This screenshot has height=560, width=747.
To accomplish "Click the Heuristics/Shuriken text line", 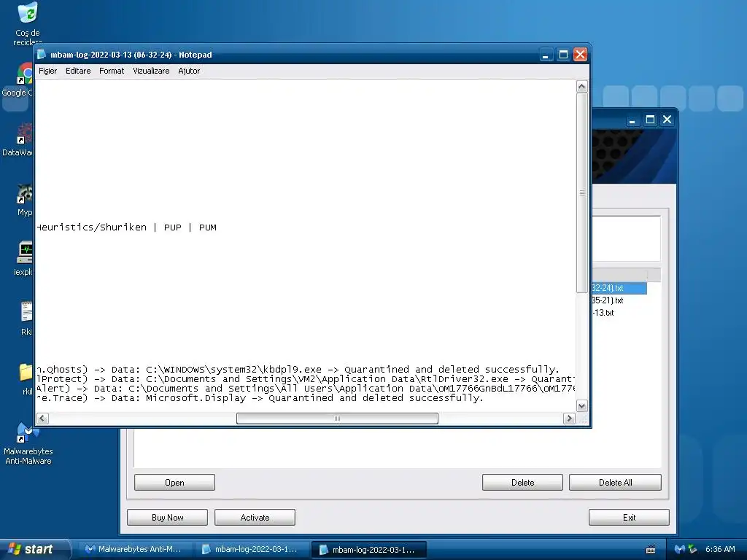I will (126, 227).
